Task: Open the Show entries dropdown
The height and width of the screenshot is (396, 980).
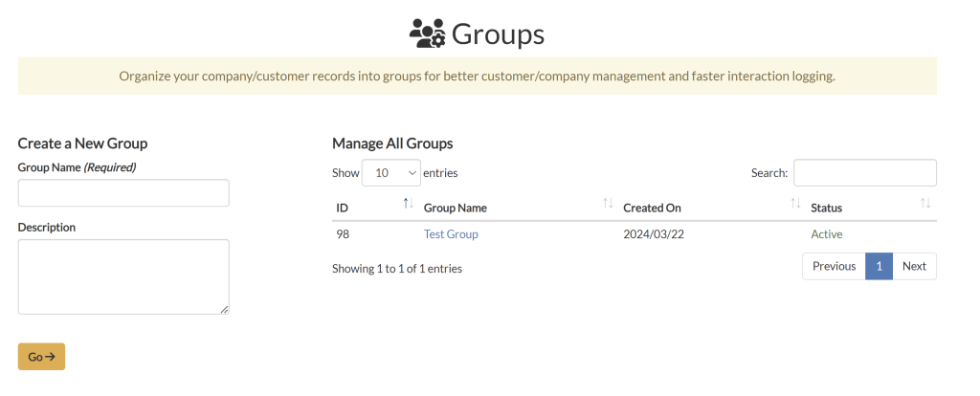Action: [391, 173]
